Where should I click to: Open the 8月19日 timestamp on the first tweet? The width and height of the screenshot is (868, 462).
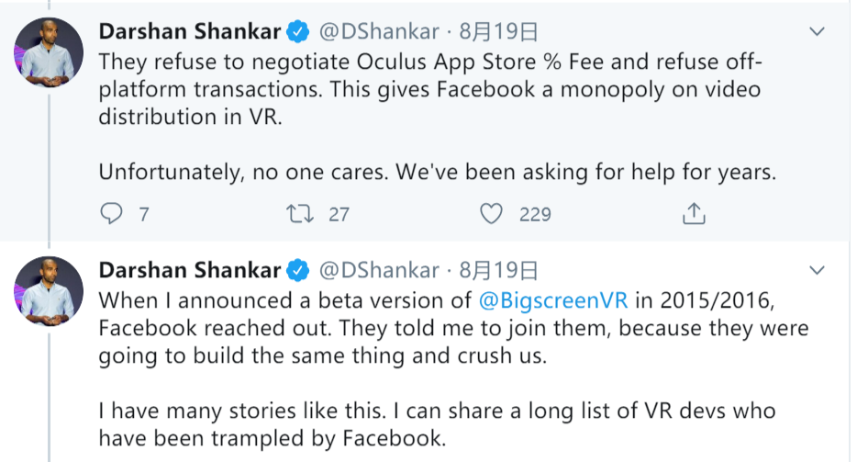click(497, 33)
